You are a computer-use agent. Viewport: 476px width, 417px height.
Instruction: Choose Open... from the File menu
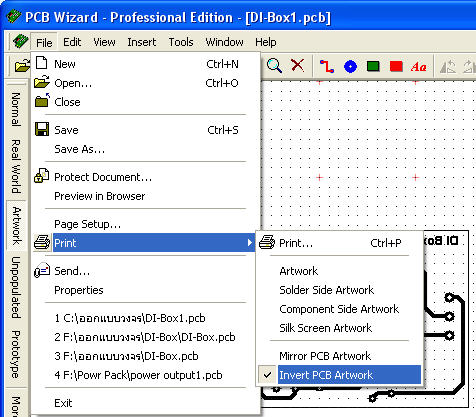pos(146,83)
